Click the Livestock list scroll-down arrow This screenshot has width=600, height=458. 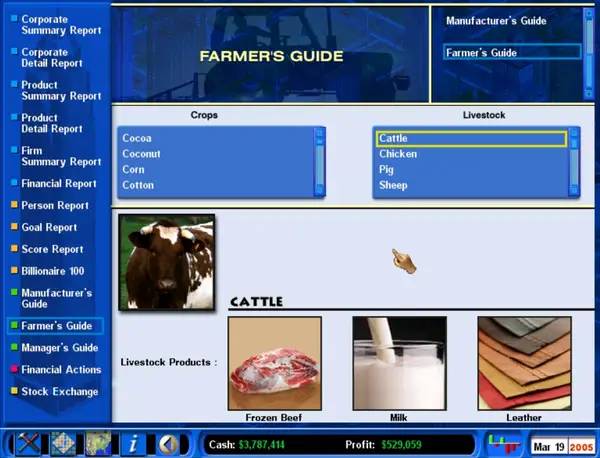[574, 191]
